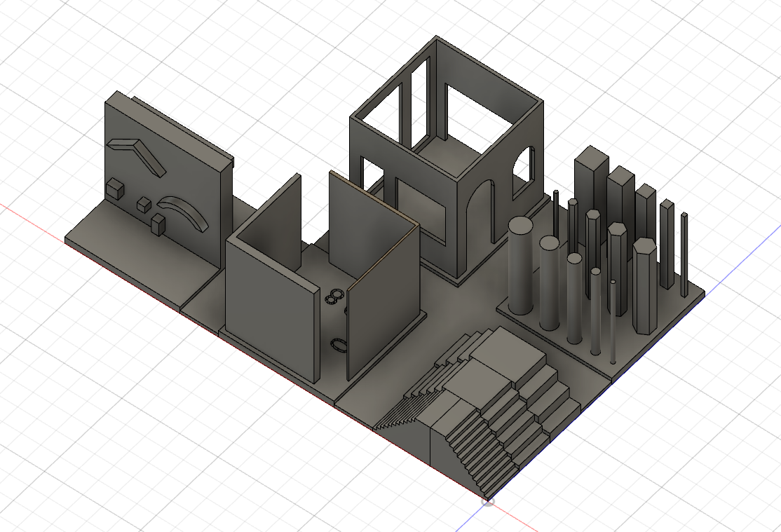Select the embossed oval ring on the floor

click(x=339, y=345)
